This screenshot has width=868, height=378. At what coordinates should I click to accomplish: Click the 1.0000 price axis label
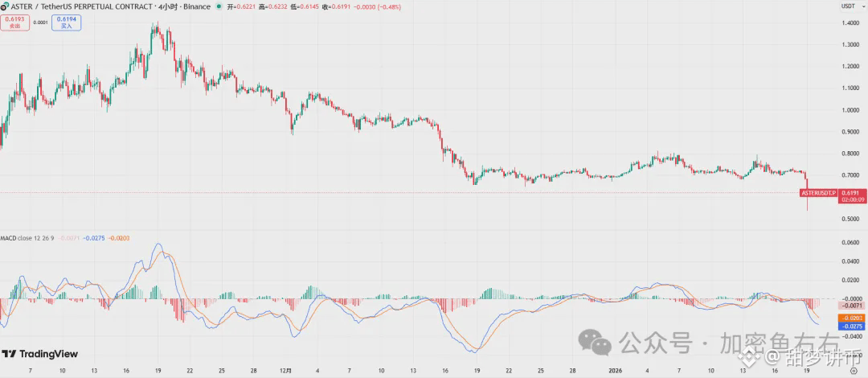point(850,109)
